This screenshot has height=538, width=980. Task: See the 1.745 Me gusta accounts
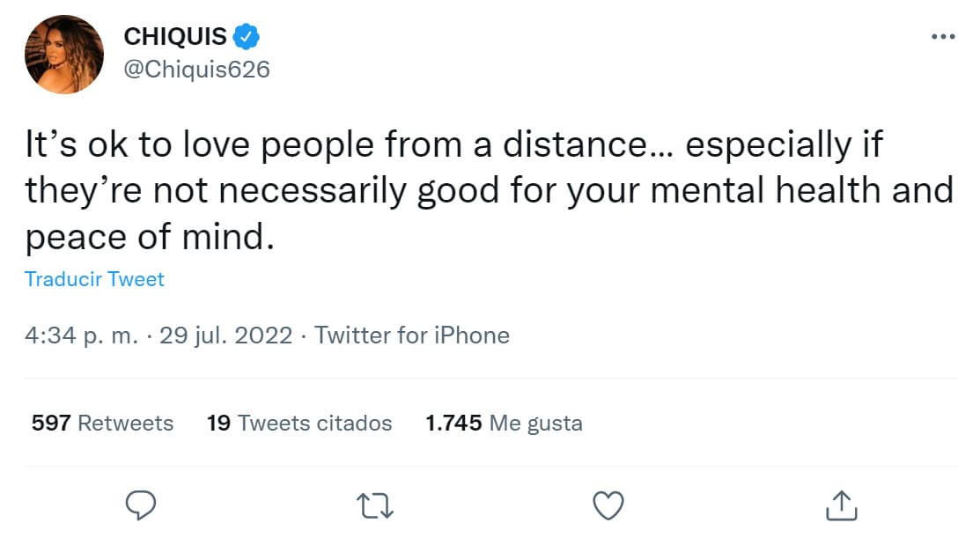pos(504,423)
